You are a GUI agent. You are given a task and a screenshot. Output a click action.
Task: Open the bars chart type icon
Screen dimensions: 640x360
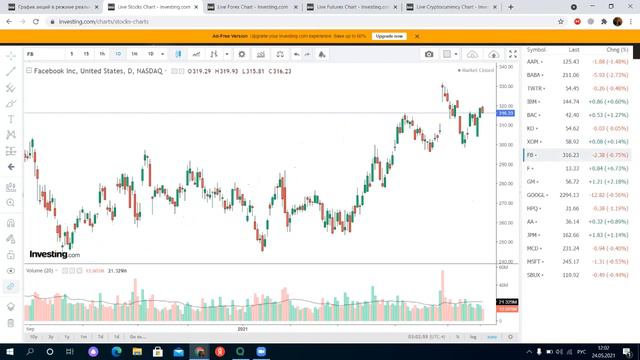214,54
